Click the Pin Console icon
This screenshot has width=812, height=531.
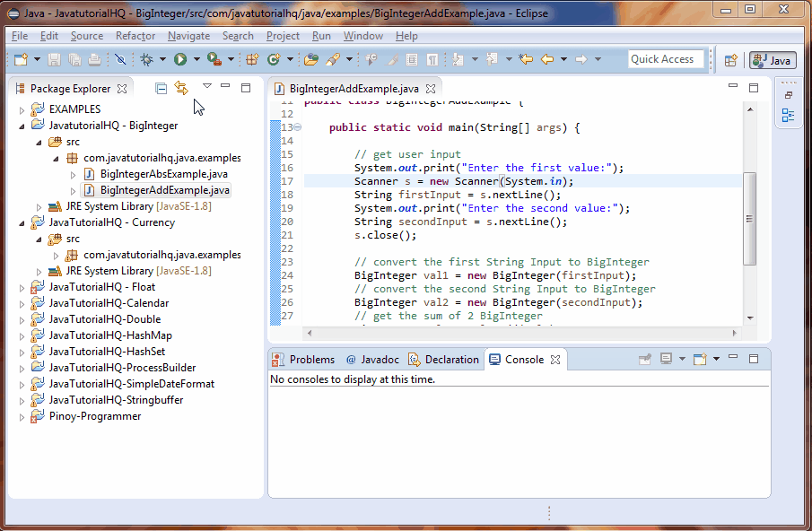(x=645, y=359)
